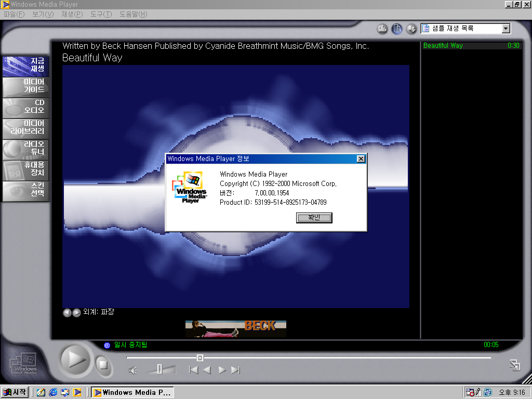The height and width of the screenshot is (399, 532).
Task: Open the 도구(T) menu
Action: coord(101,14)
